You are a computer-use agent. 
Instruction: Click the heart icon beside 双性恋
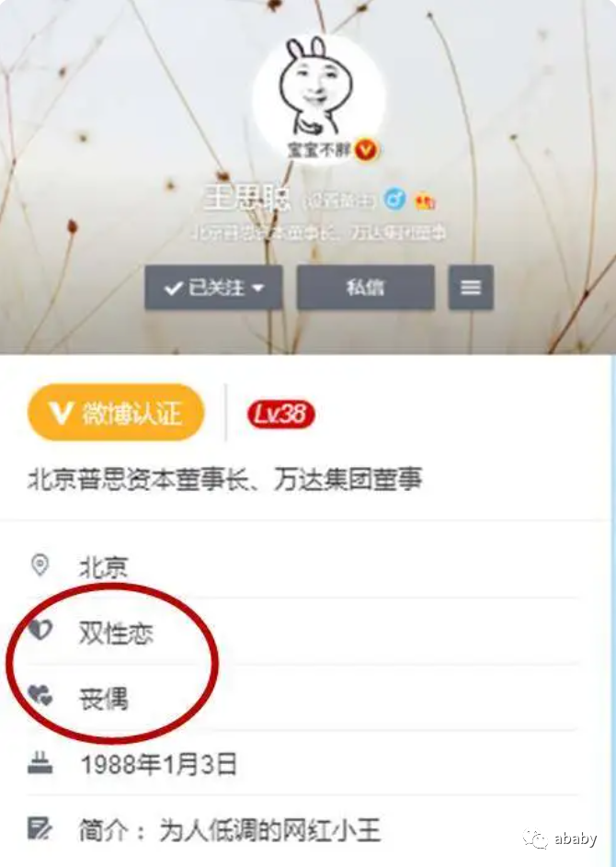click(x=40, y=630)
